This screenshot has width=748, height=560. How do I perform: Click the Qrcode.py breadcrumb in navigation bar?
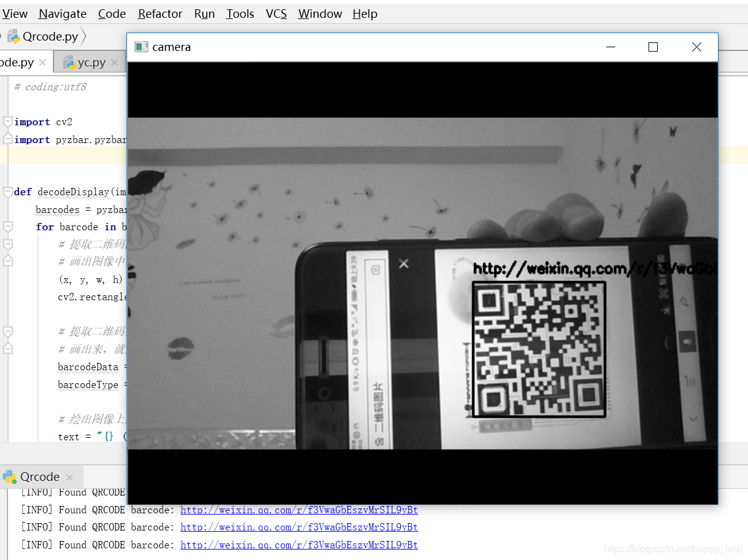click(x=50, y=36)
